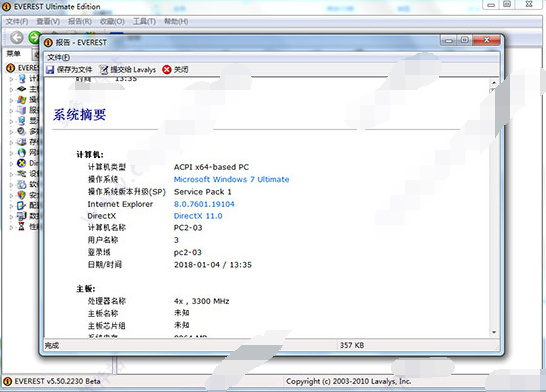Open the 报告(R) report menu
Viewport: 546px width, 392px height.
80,22
